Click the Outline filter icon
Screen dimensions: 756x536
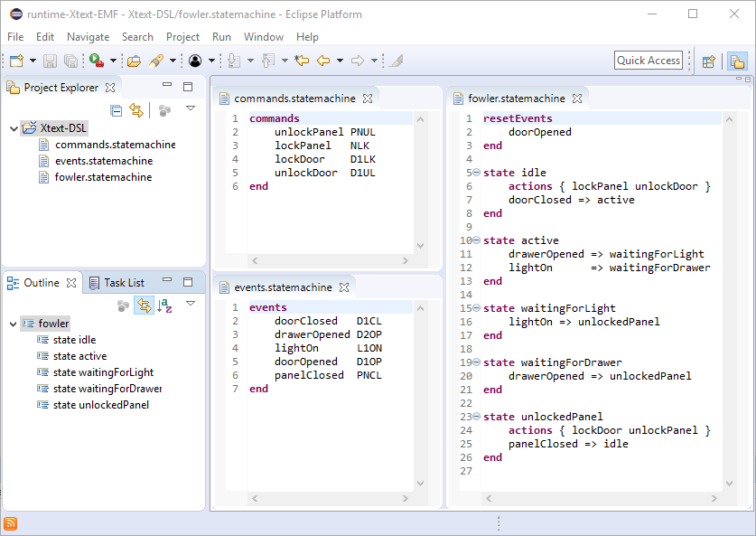point(123,306)
